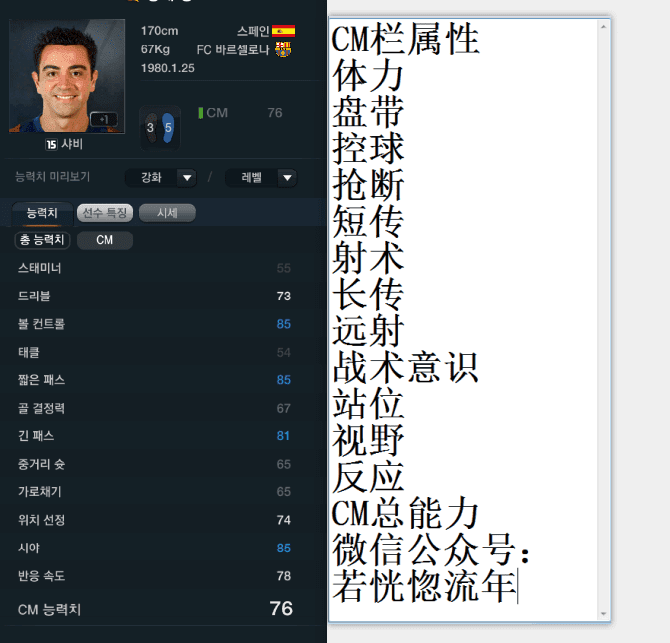Switch to the 능력치 tab
The width and height of the screenshot is (670, 643).
coord(42,213)
